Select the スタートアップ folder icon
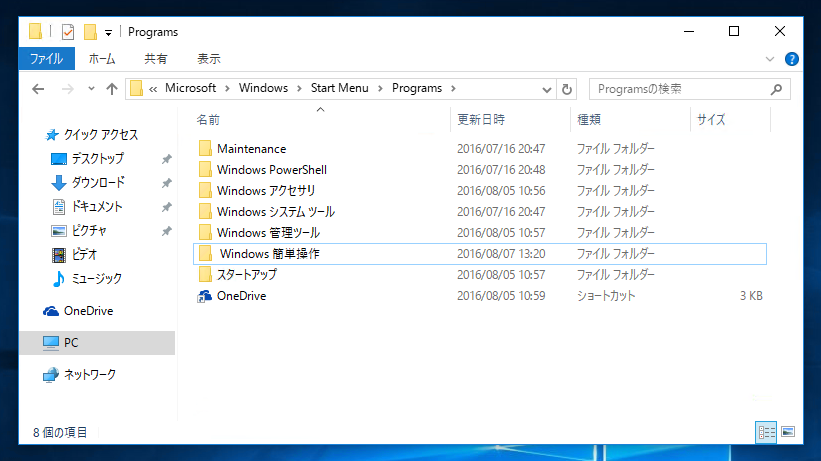Screen dimensions: 821x461 coord(205,275)
